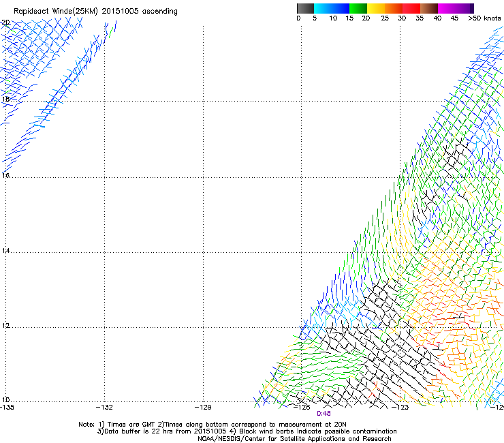Click the latitude label "18" on left axis
This screenshot has width=504, height=443.
point(5,99)
